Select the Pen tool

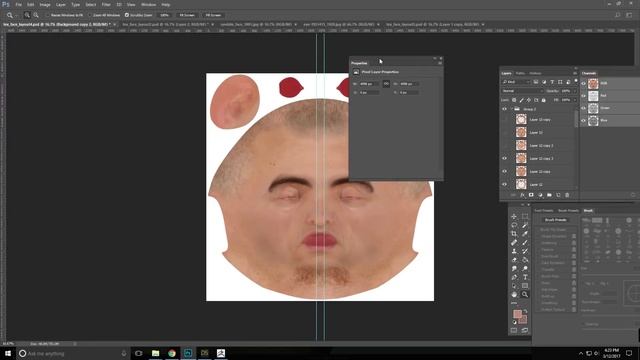(514, 277)
